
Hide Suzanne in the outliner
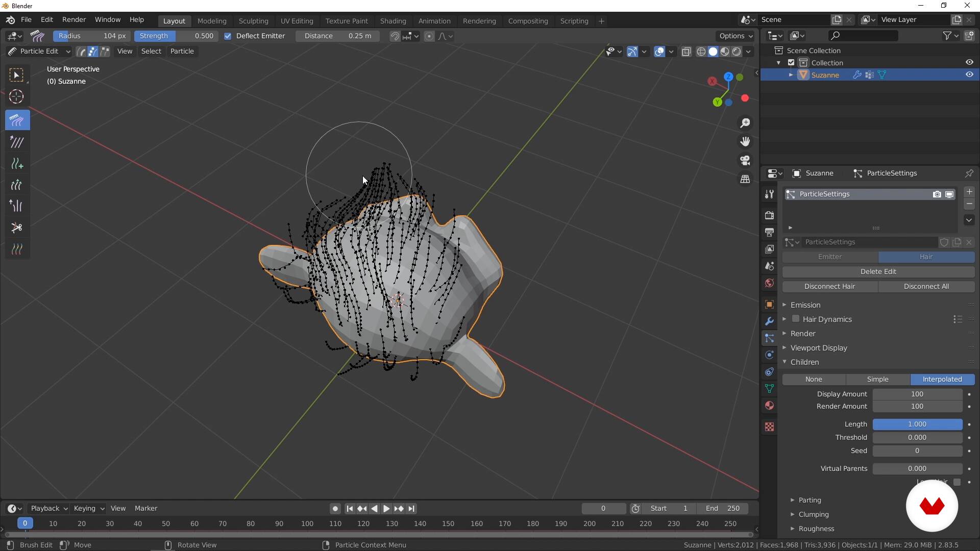(x=969, y=74)
